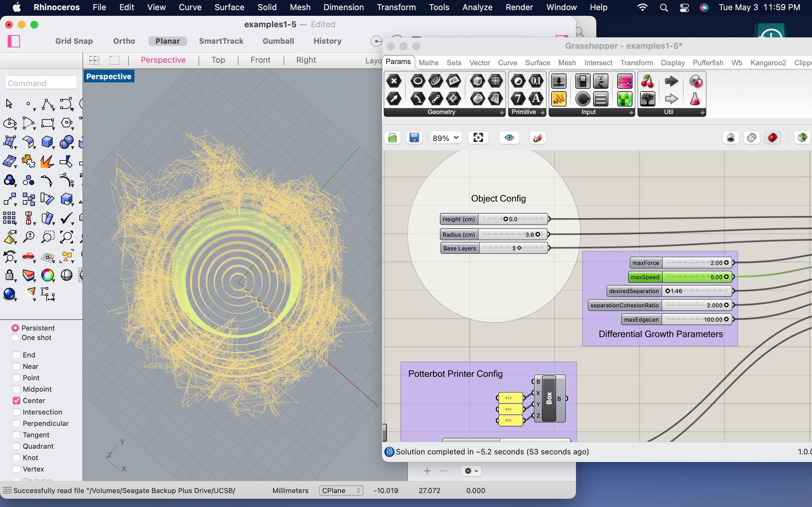Image resolution: width=812 pixels, height=507 pixels.
Task: Disable the Center osnap checkbox
Action: coord(16,401)
